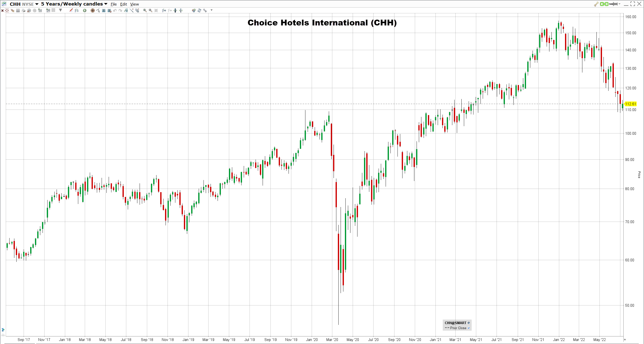Click the add-scatter chart icon
The width and height of the screenshot is (644, 344).
pos(40,10)
